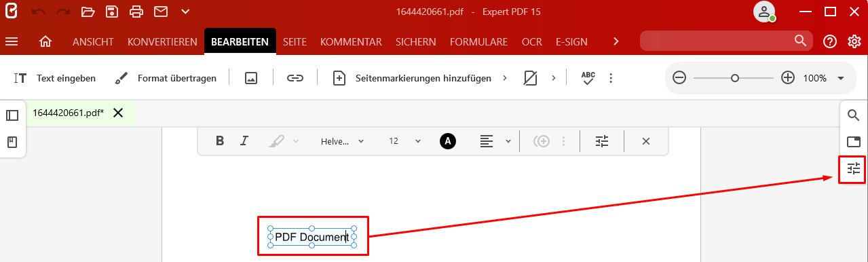Toggle bold in text toolbar

pos(220,141)
